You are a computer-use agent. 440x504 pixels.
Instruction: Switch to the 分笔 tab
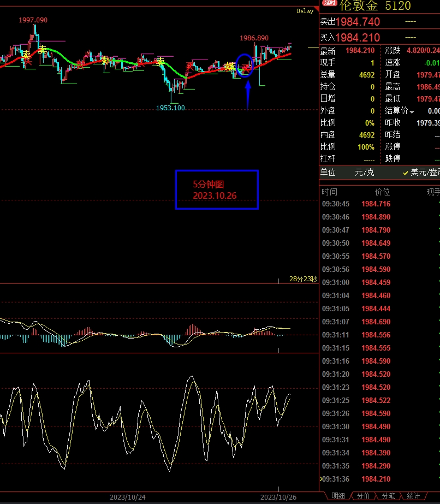coord(388,496)
